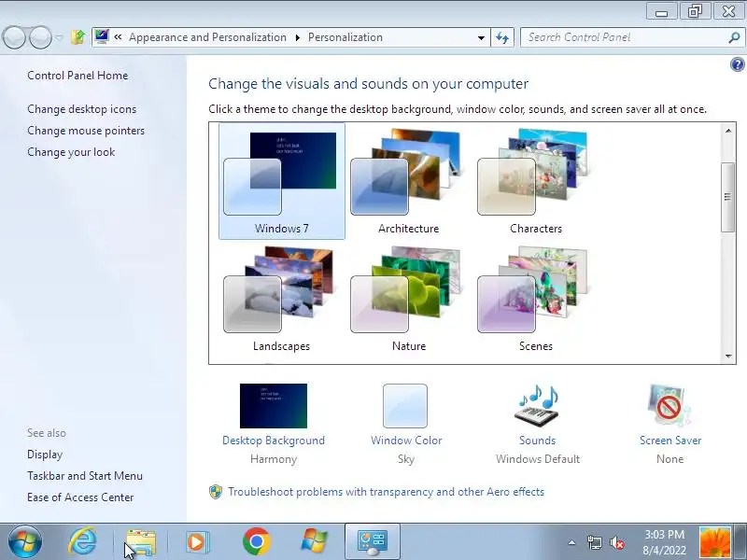This screenshot has height=560, width=747.
Task: Click the theme list scrollbar thumb
Action: click(x=728, y=197)
